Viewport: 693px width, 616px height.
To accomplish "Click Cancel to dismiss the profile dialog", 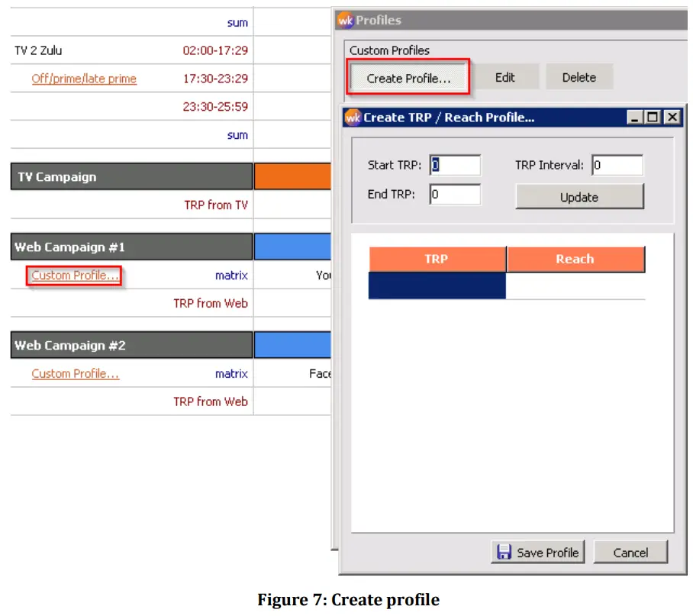I will pyautogui.click(x=630, y=552).
